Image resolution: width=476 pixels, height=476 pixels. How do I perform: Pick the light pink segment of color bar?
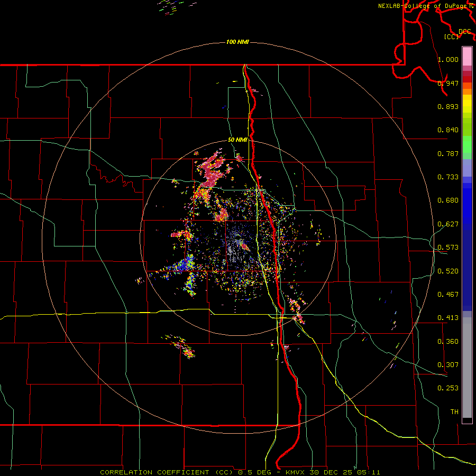467,57
